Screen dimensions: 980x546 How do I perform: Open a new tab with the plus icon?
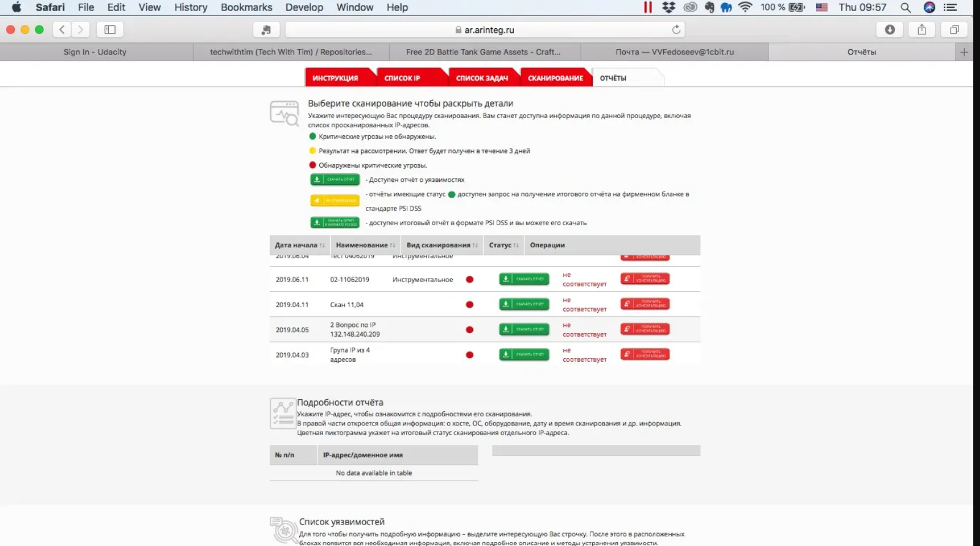tap(964, 52)
